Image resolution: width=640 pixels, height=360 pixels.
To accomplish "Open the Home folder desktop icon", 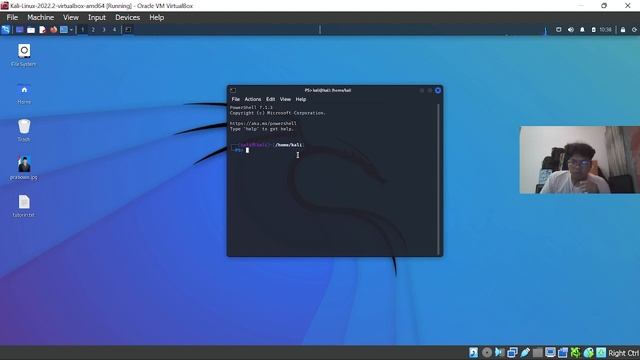I will [x=24, y=93].
